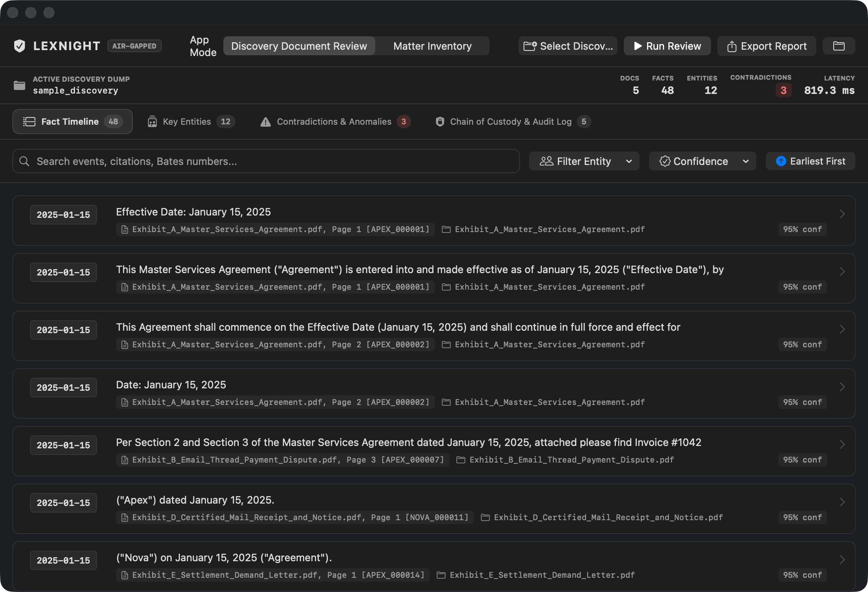This screenshot has width=868, height=592.
Task: Open the Confidence dropdown
Action: 702,161
